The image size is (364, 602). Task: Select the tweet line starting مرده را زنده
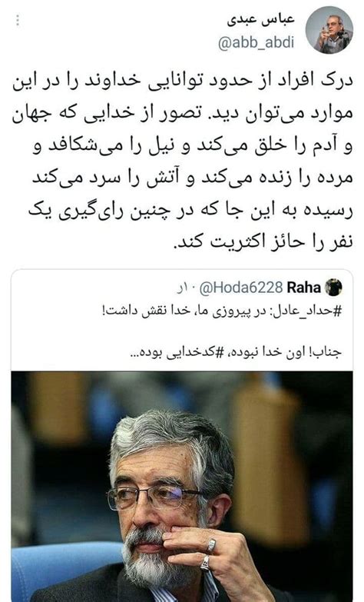[x=193, y=178]
